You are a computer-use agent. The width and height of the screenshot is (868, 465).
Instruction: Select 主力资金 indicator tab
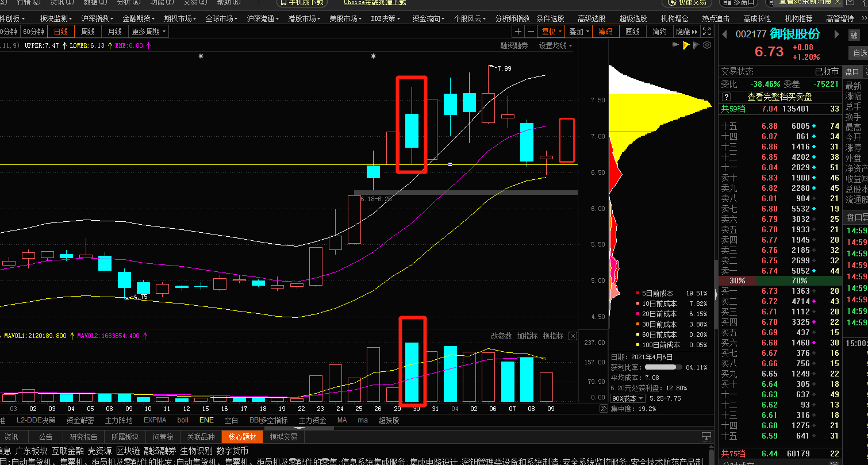pyautogui.click(x=313, y=420)
